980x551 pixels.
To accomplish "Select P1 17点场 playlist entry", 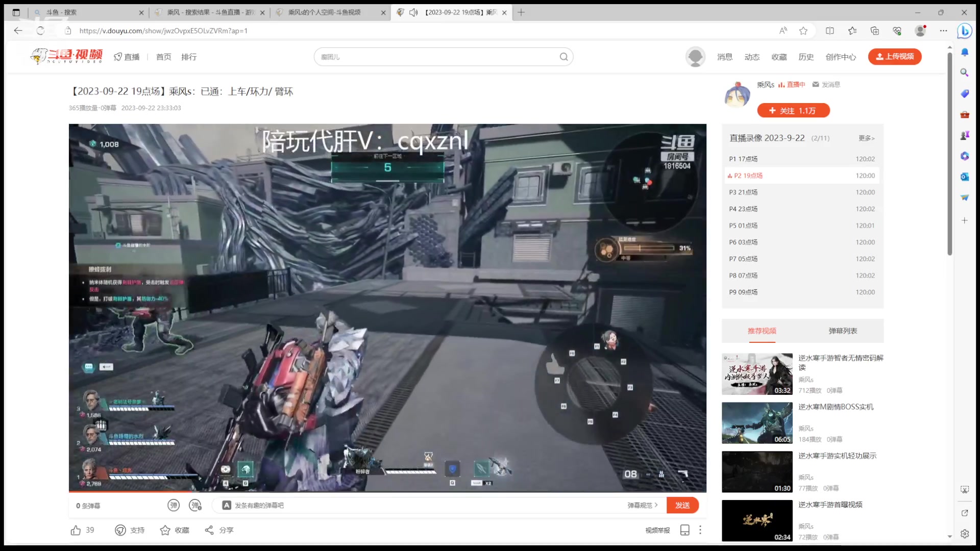I will (x=802, y=159).
